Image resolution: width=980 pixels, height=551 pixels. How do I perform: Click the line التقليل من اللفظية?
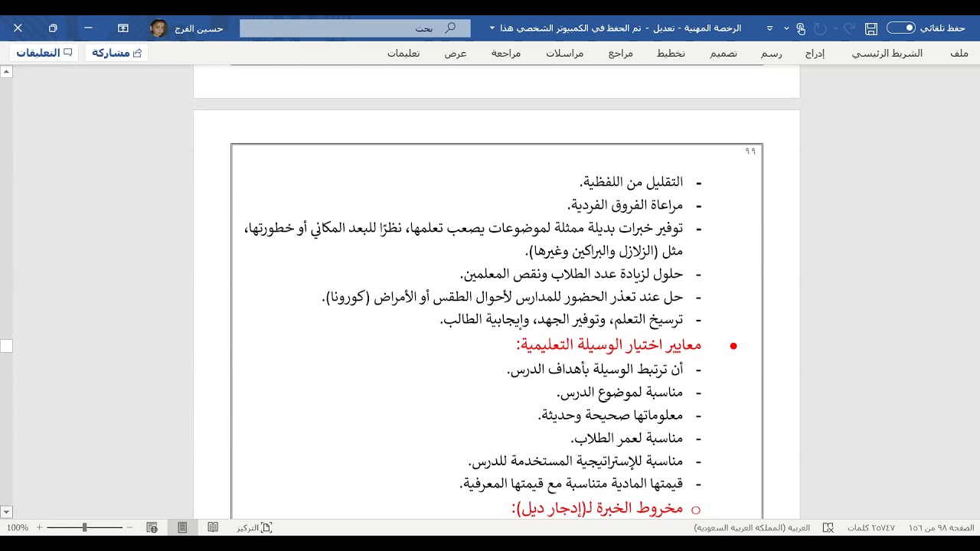631,182
